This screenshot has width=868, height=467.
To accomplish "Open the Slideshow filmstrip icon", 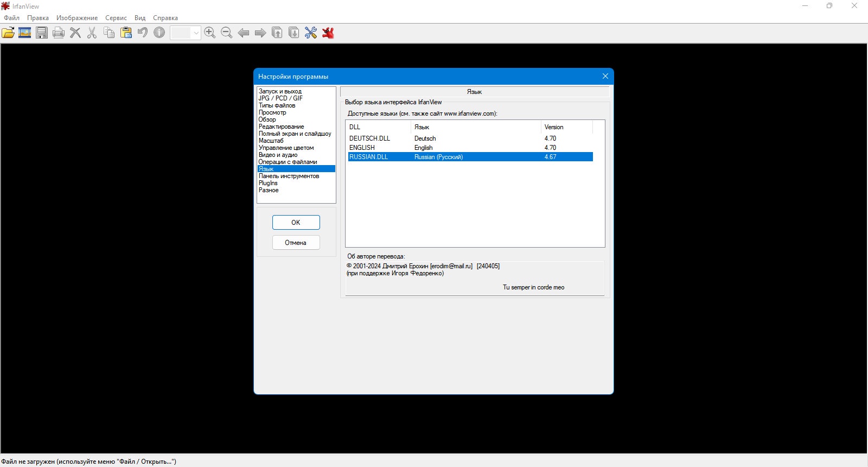I will (x=25, y=33).
